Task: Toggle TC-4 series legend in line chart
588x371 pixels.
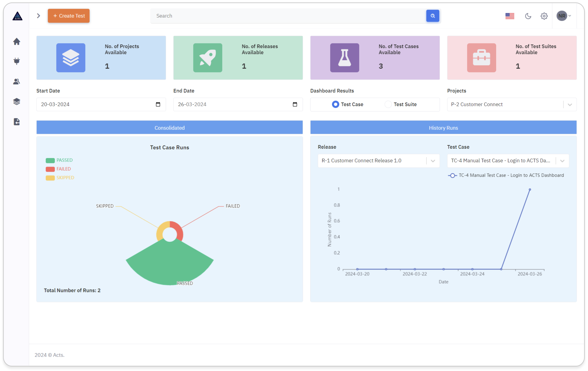Action: tap(506, 175)
